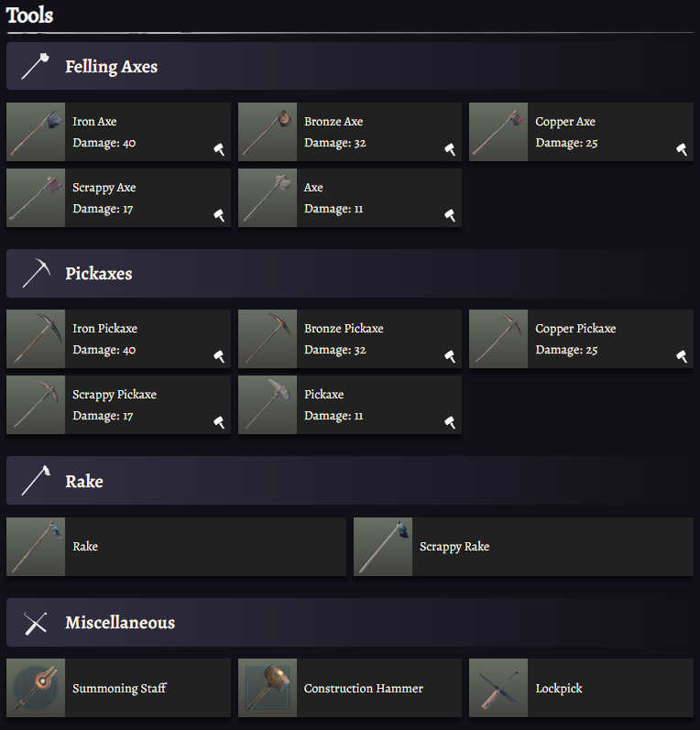The width and height of the screenshot is (700, 730).
Task: Click the Felling Axes section axe icon
Action: click(35, 66)
